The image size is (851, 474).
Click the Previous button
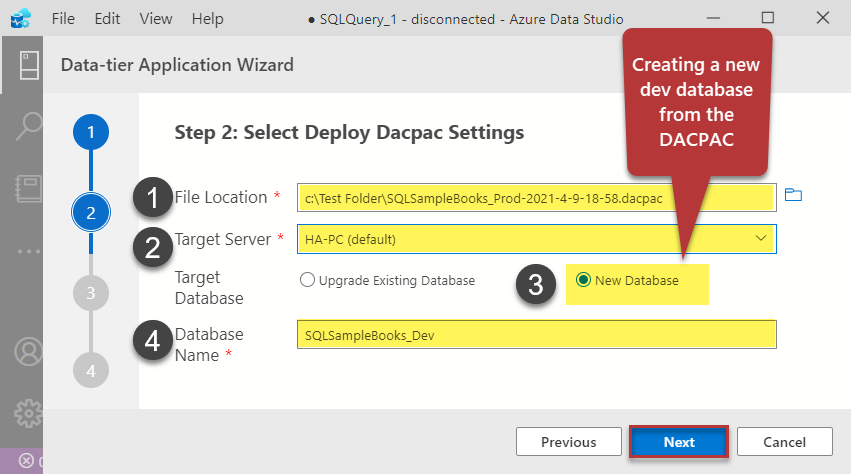coord(568,442)
